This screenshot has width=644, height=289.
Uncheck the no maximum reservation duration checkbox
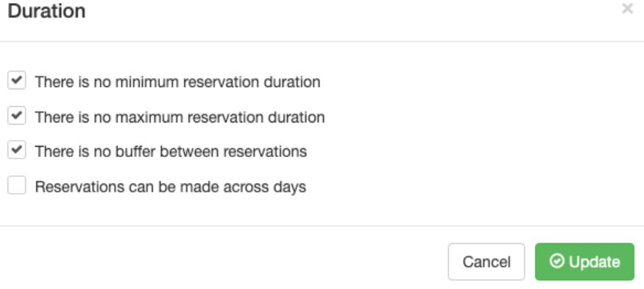[17, 115]
